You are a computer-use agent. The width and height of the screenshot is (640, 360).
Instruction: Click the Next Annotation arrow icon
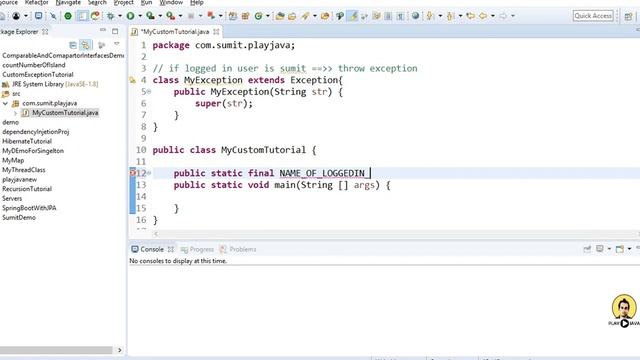pyautogui.click(x=430, y=16)
